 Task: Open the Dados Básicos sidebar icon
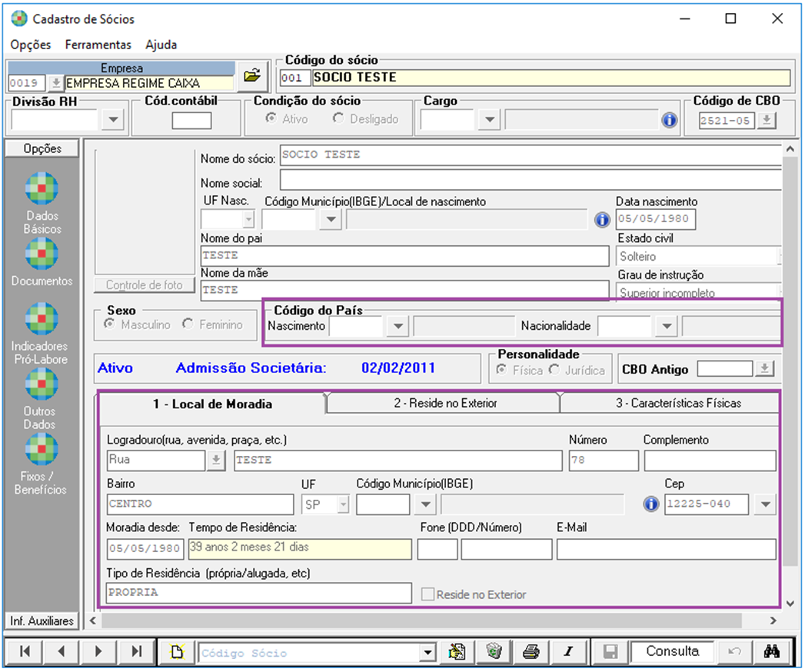42,189
